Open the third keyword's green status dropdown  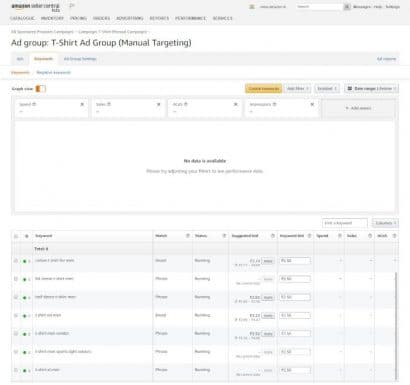(26, 298)
